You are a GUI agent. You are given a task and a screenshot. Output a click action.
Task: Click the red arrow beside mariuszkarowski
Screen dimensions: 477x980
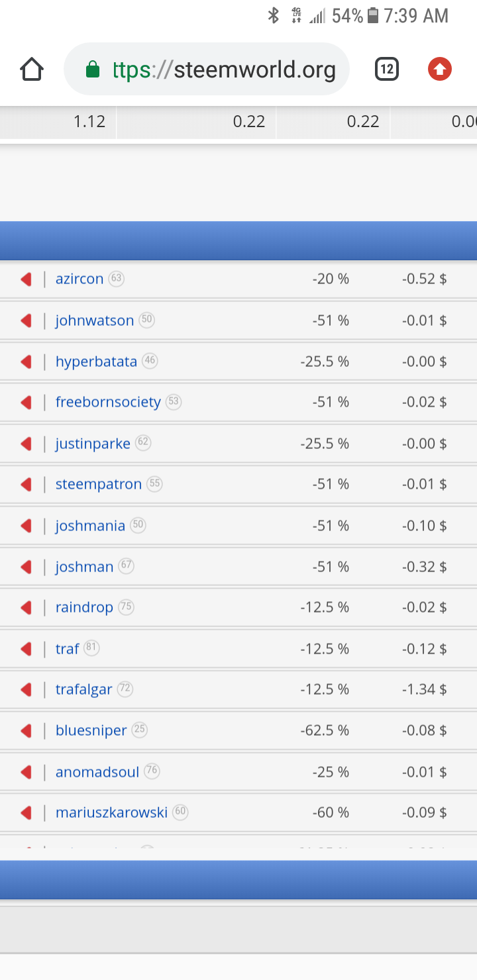coord(26,812)
